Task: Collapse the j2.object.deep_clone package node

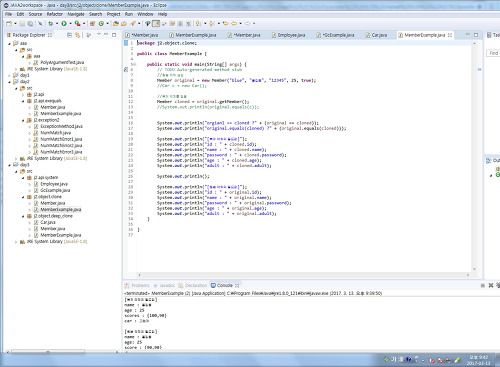Action: click(x=23, y=216)
